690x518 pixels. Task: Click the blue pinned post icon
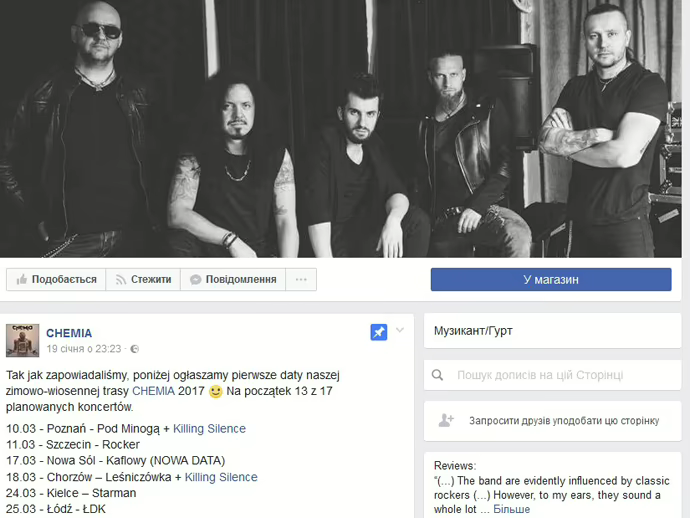379,332
